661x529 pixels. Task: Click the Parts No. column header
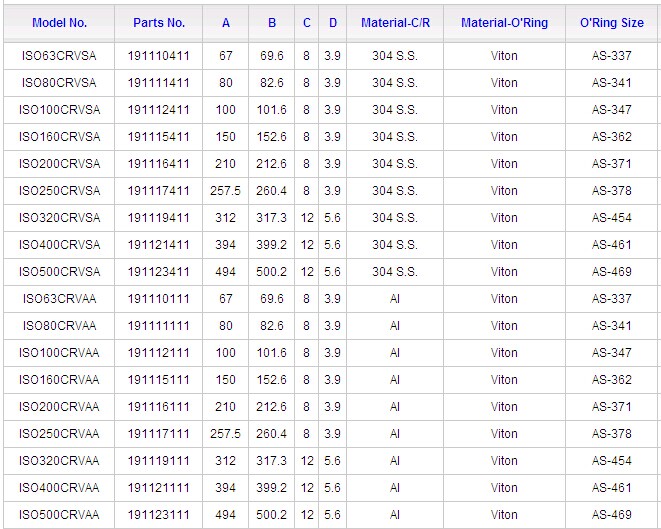(x=159, y=22)
